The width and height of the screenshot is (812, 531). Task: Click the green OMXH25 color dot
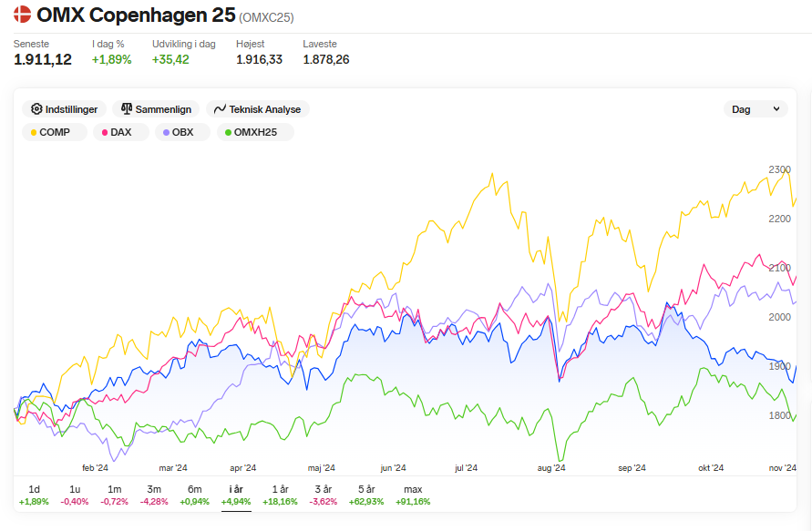point(228,132)
